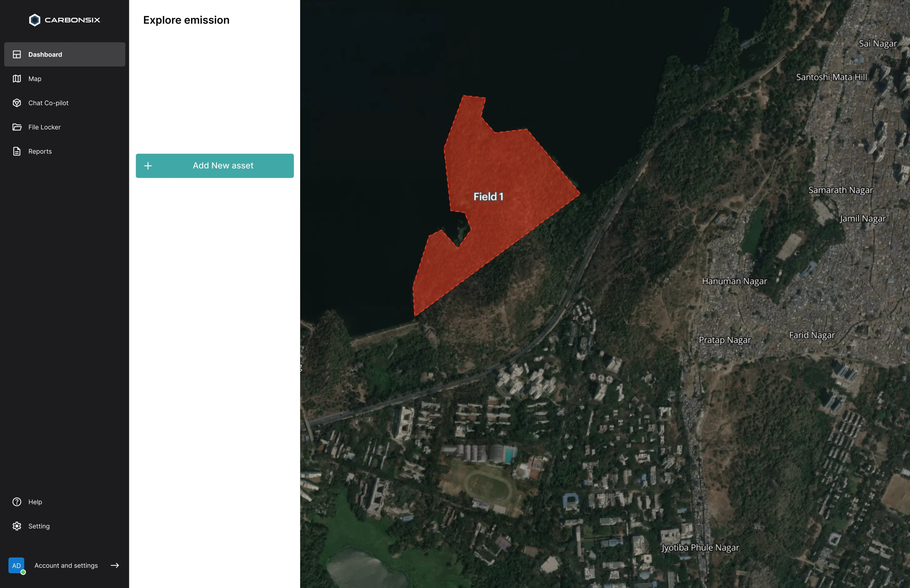Click the folded Map icon in sidebar
The height and width of the screenshot is (588, 910).
point(17,79)
